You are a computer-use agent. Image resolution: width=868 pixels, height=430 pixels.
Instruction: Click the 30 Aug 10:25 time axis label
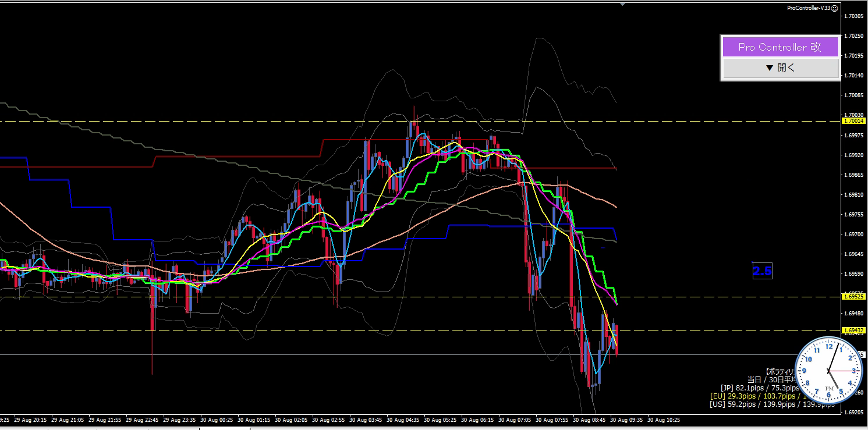[664, 420]
